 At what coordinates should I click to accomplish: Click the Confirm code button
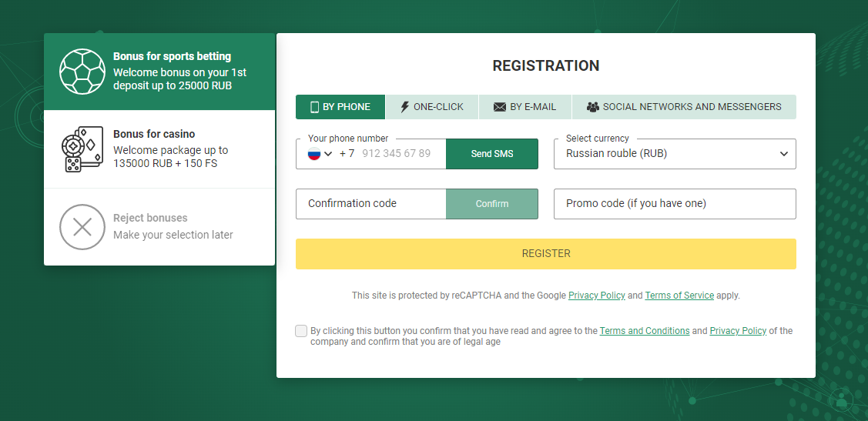click(x=491, y=204)
